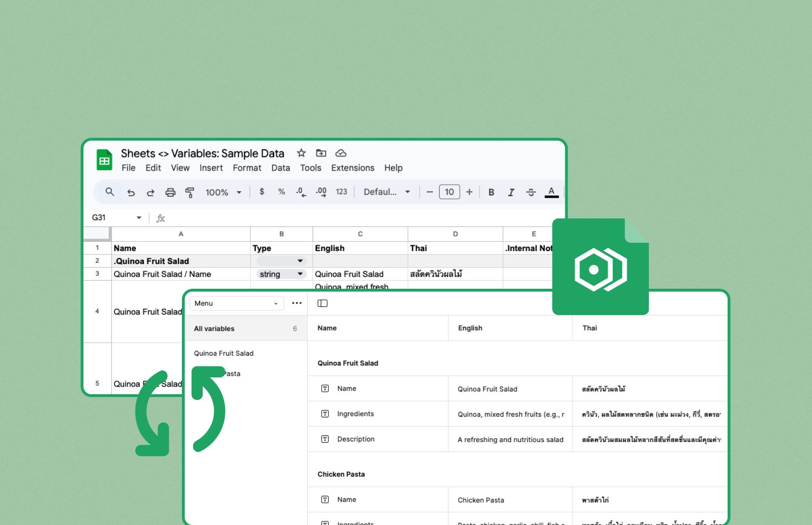Click cell '.Quinoa Fruit Salad' in sheet
The height and width of the screenshot is (525, 812).
pyautogui.click(x=181, y=261)
